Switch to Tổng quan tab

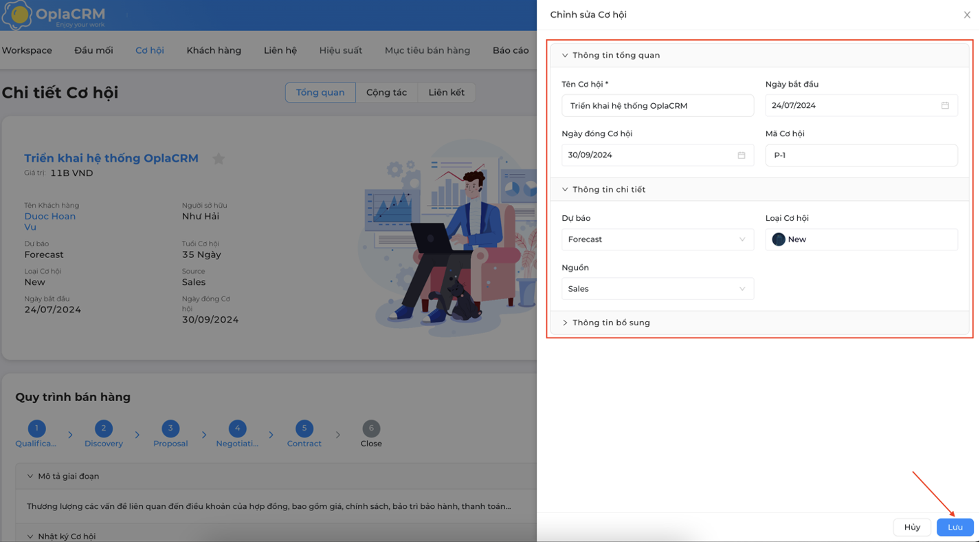(x=320, y=92)
